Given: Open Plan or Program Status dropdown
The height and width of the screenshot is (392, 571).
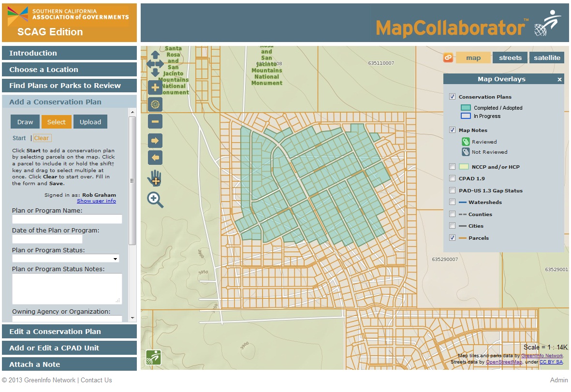Looking at the screenshot, I should [x=66, y=259].
